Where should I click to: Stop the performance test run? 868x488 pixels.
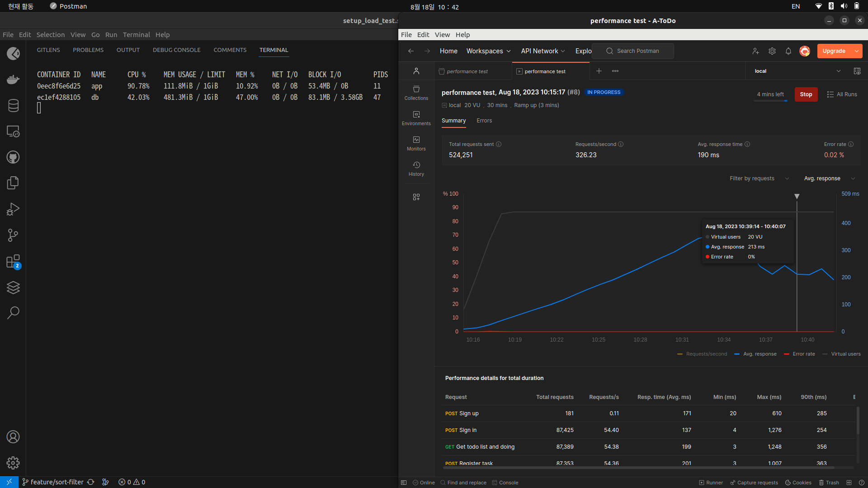click(x=806, y=94)
